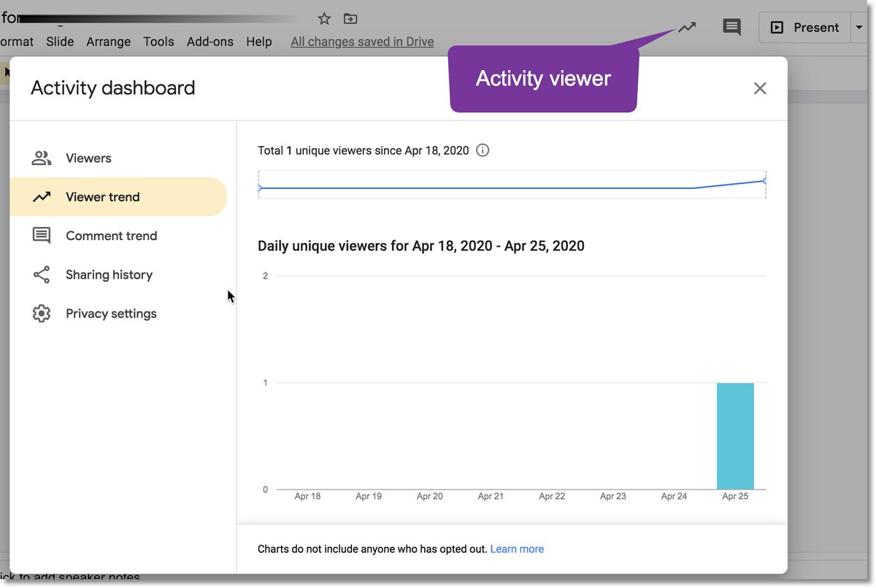Click the trend line overview chart

click(x=512, y=185)
